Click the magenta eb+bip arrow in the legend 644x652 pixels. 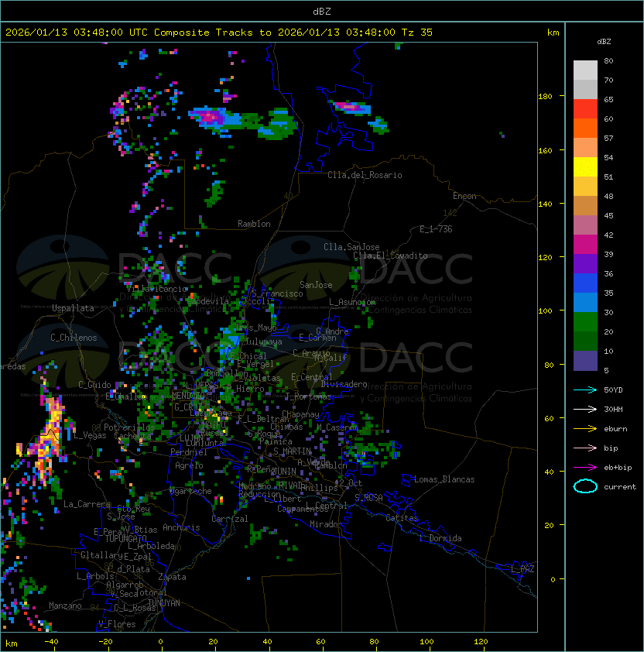click(x=585, y=468)
